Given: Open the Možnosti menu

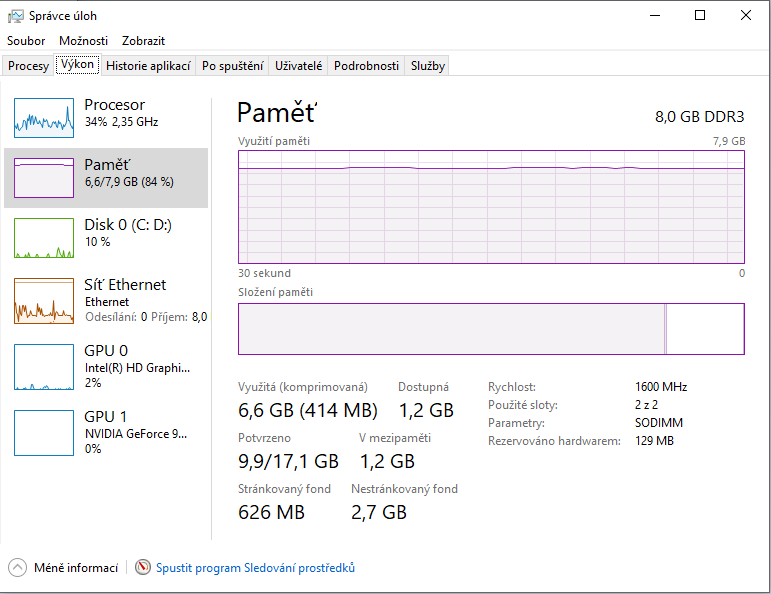Looking at the screenshot, I should pyautogui.click(x=83, y=41).
